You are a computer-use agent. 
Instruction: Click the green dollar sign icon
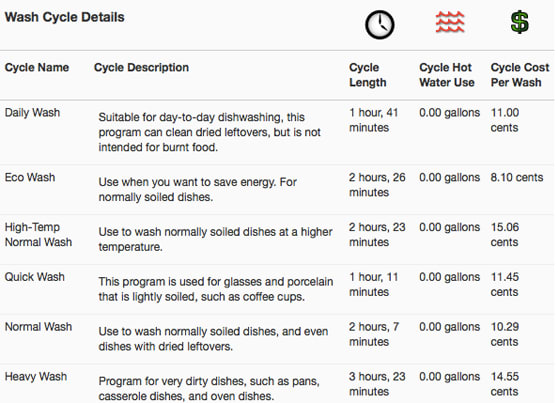pos(519,22)
